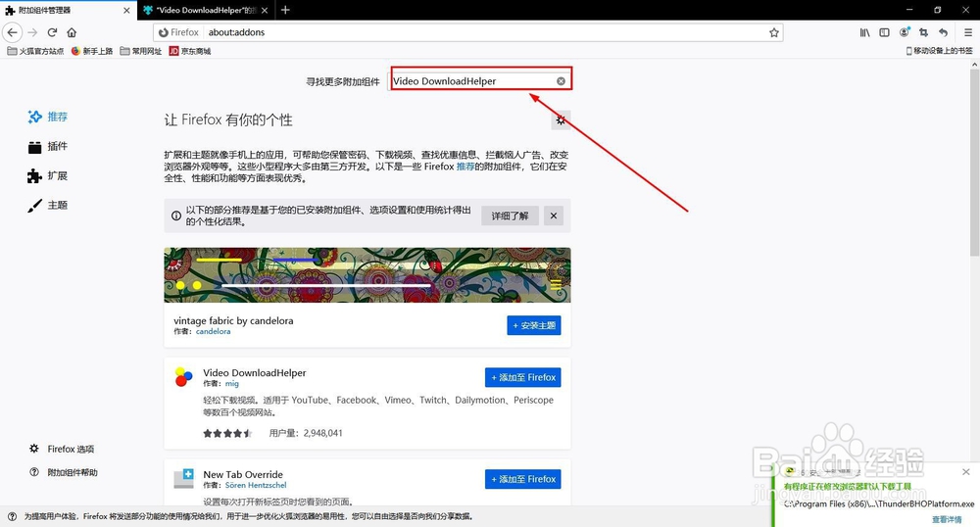Image resolution: width=980 pixels, height=527 pixels.
Task: Click the Video DownloadHelper title
Action: point(255,373)
